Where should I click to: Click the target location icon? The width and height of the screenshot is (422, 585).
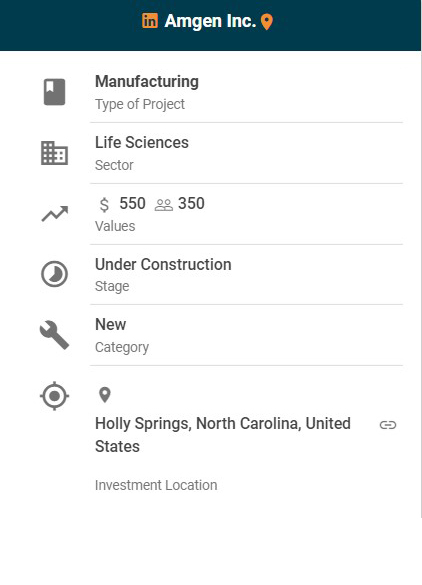[x=54, y=396]
